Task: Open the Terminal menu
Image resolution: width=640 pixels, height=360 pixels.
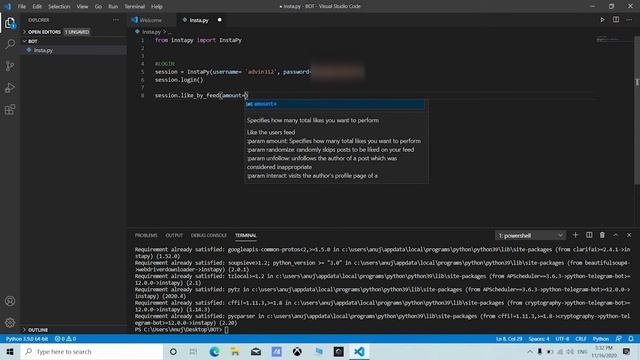Action: tap(134, 6)
